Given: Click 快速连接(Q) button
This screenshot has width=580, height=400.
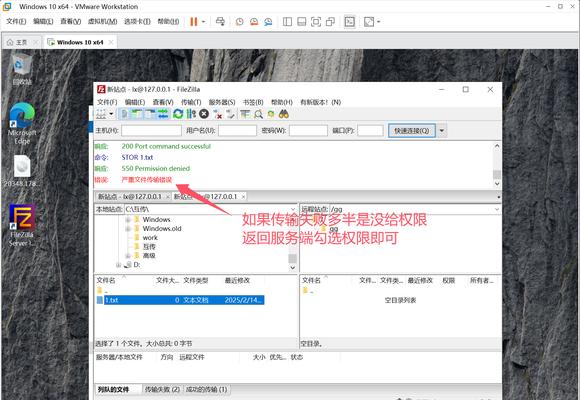Looking at the screenshot, I should click(x=412, y=131).
